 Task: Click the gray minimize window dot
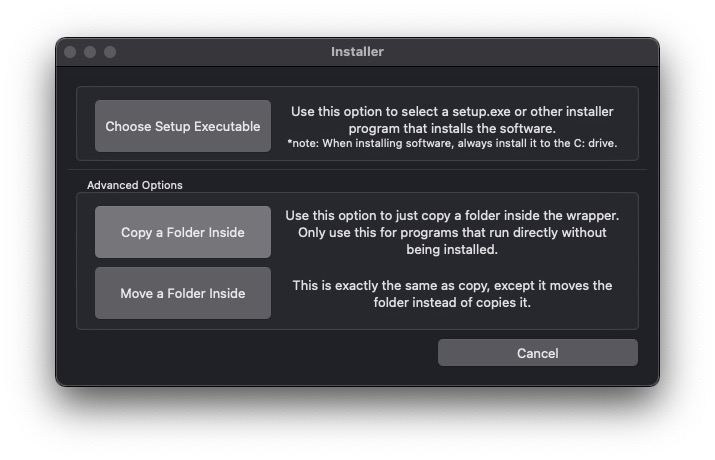click(x=90, y=52)
